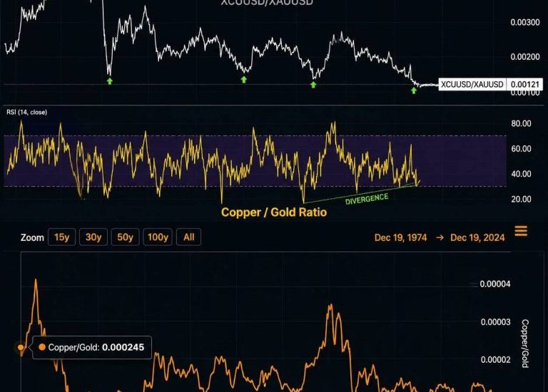Click the orange data point marker
Screen dimensions: 548x392
tap(21, 347)
